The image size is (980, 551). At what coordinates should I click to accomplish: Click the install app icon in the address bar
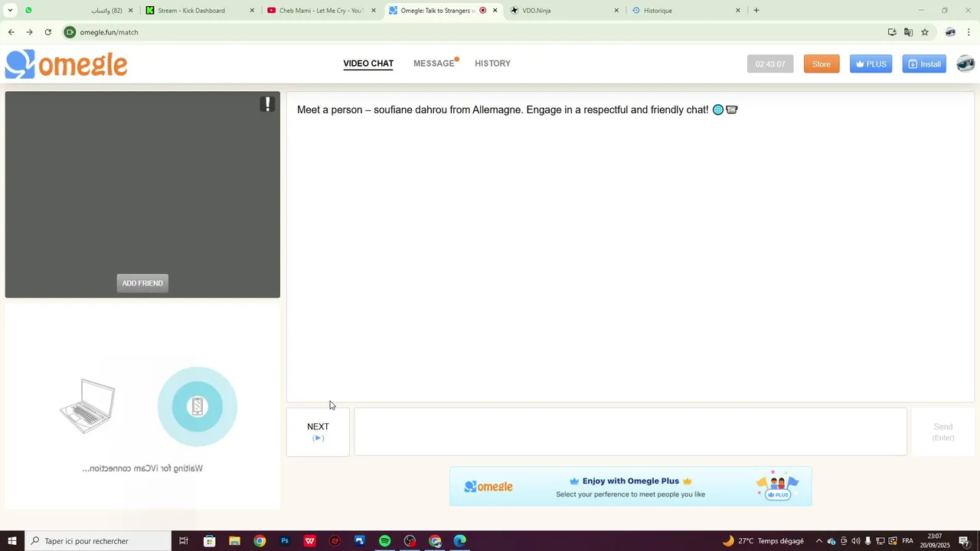[892, 32]
